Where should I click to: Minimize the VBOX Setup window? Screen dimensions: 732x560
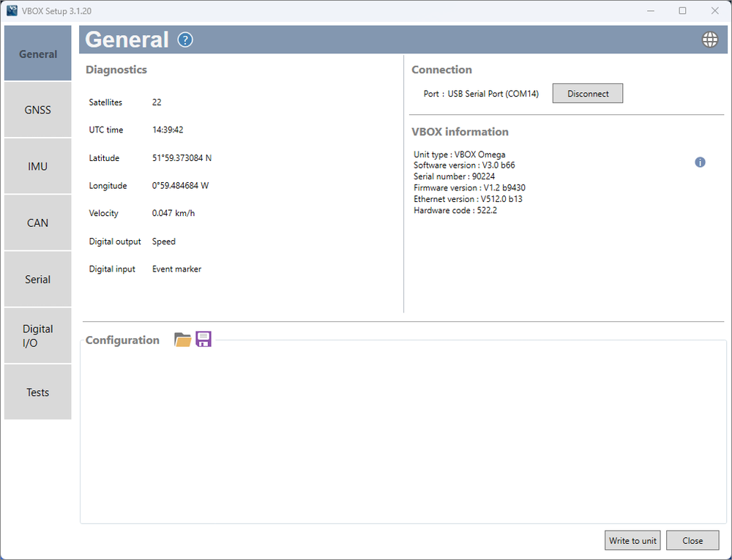pos(650,10)
